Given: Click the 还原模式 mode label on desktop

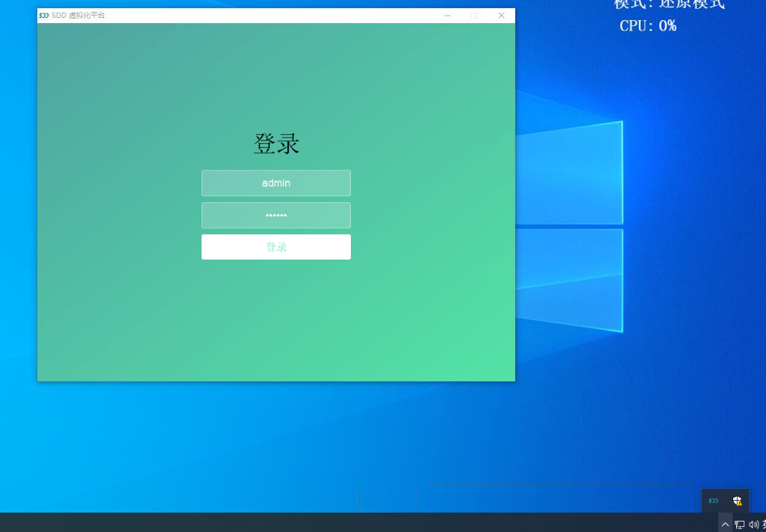Looking at the screenshot, I should [691, 4].
